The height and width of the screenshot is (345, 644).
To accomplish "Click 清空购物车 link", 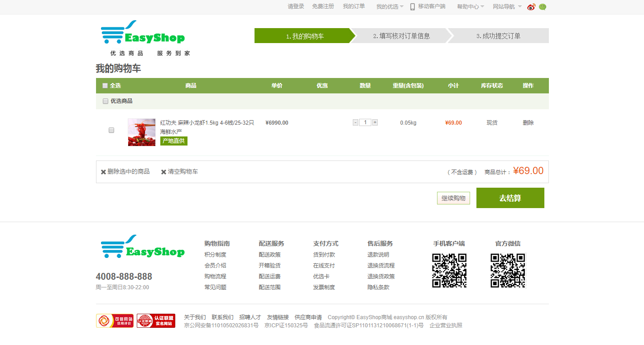I will [183, 172].
